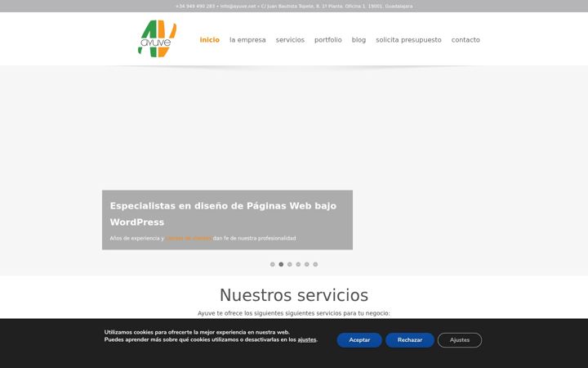Image resolution: width=588 pixels, height=368 pixels.
Task: Select the third slider dot
Action: (289, 264)
